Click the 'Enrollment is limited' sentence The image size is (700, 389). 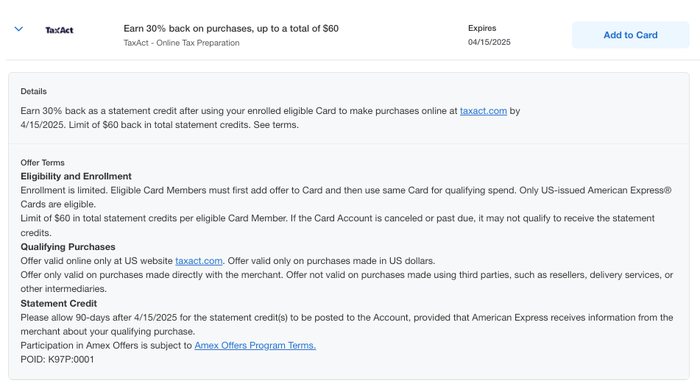coord(64,190)
